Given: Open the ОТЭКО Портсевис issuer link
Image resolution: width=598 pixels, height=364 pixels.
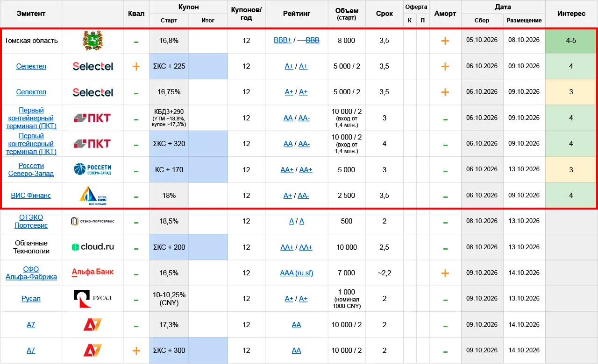Looking at the screenshot, I should pyautogui.click(x=31, y=221).
